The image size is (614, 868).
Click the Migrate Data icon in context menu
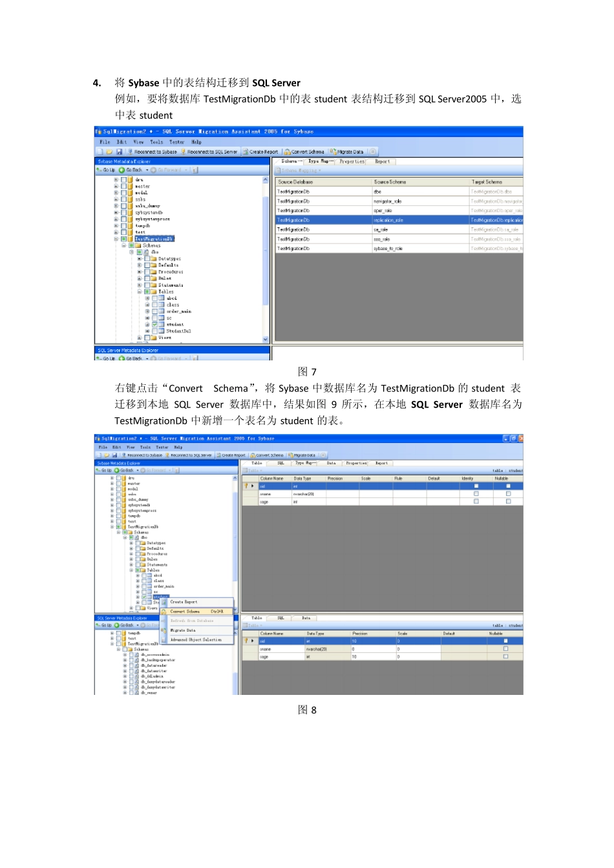165,630
